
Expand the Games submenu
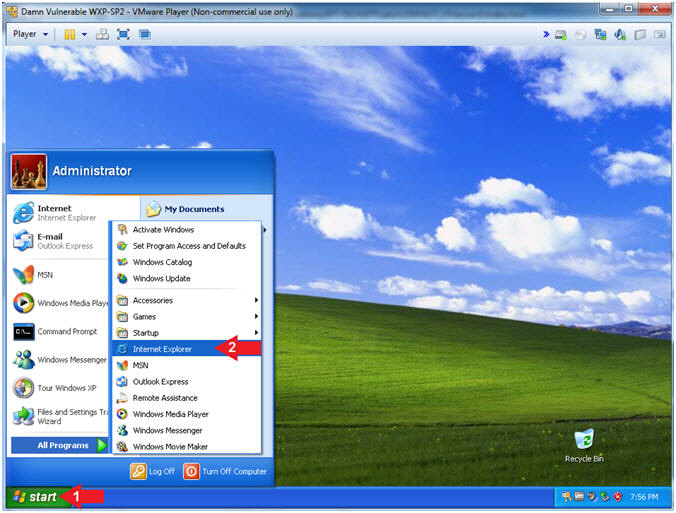tap(187, 316)
